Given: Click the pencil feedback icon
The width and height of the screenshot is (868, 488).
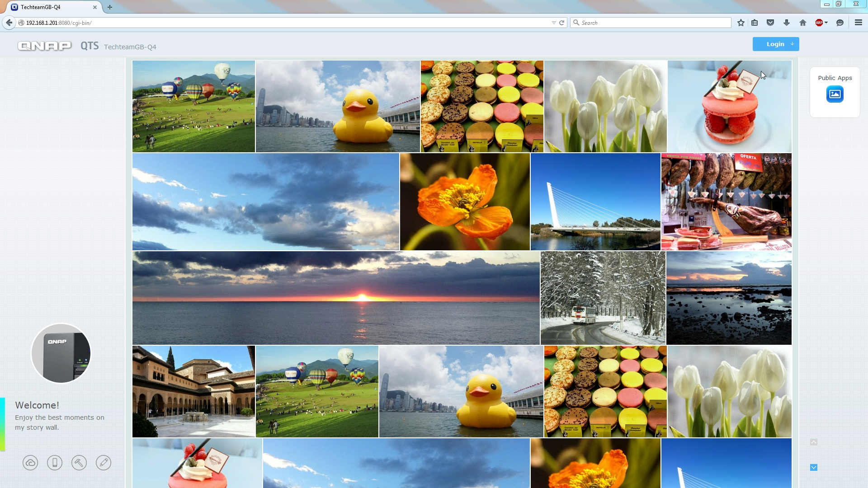Looking at the screenshot, I should click(x=104, y=463).
